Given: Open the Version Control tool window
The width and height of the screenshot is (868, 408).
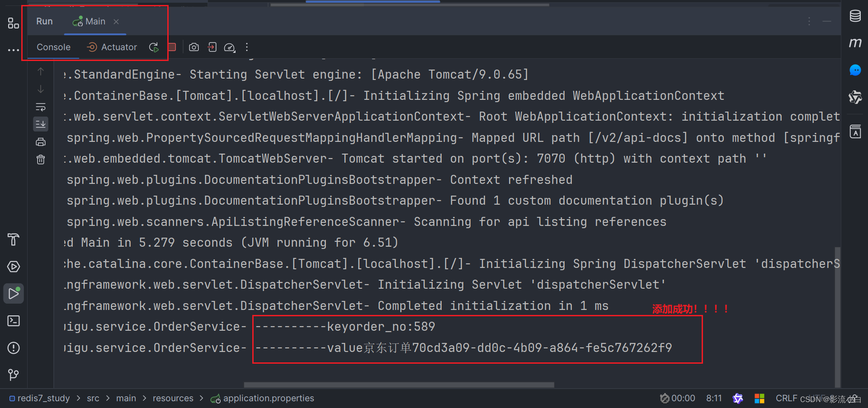Looking at the screenshot, I should click(14, 375).
